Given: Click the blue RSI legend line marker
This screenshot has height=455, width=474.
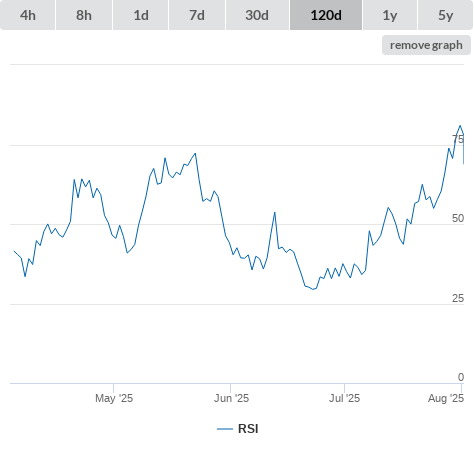Looking at the screenshot, I should [x=225, y=429].
